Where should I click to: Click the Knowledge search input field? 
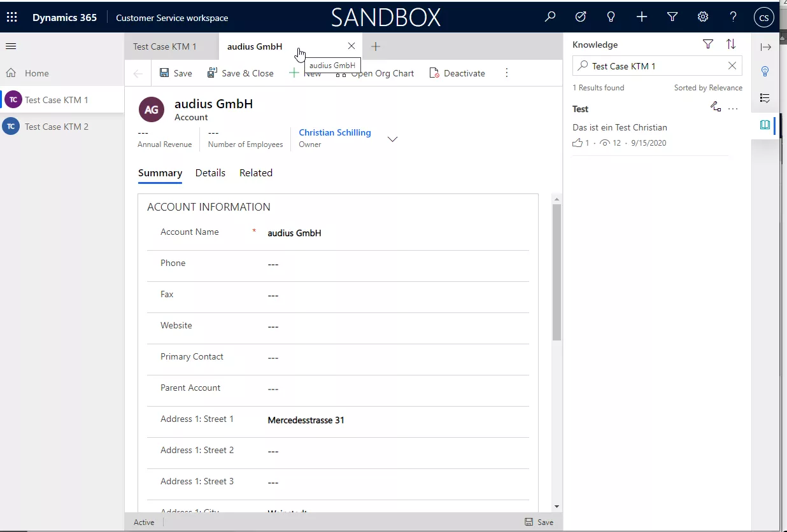[x=656, y=66]
